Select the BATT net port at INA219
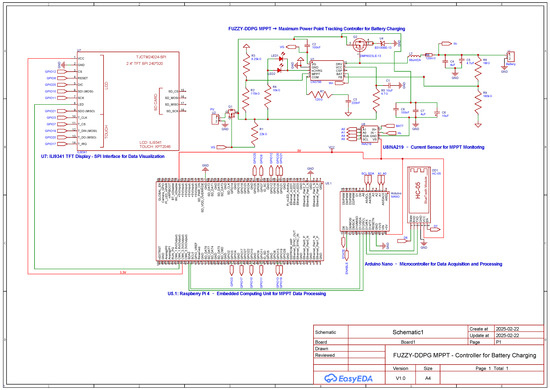Image resolution: width=550 pixels, height=390 pixels. pyautogui.click(x=390, y=126)
